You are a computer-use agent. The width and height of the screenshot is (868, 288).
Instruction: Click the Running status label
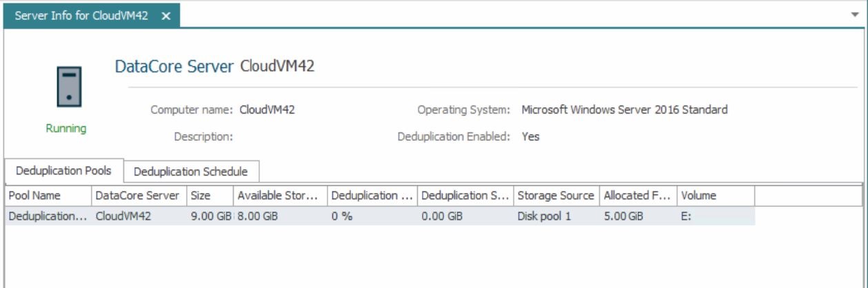click(x=66, y=129)
